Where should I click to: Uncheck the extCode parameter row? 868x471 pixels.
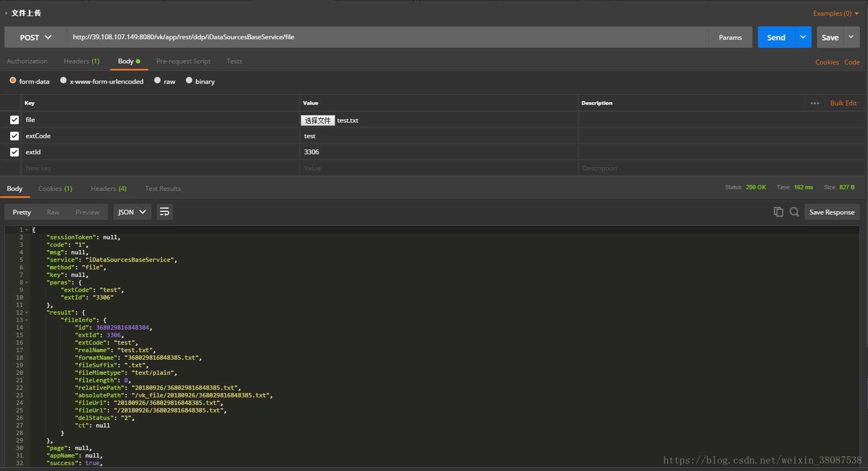click(x=15, y=136)
